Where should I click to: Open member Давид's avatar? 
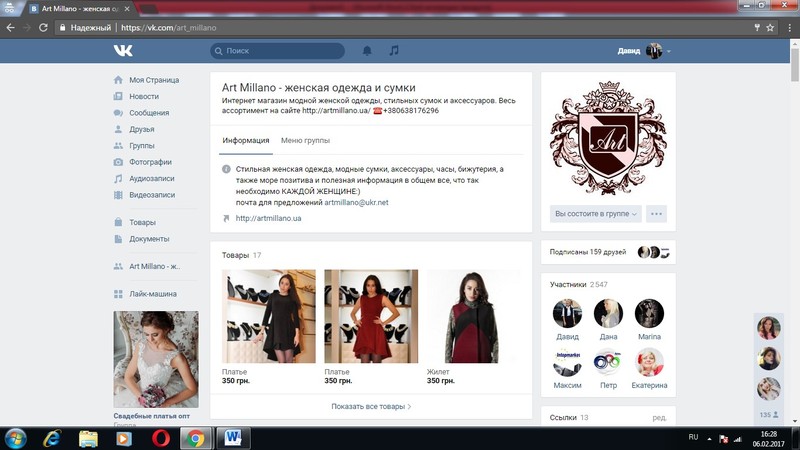point(567,313)
